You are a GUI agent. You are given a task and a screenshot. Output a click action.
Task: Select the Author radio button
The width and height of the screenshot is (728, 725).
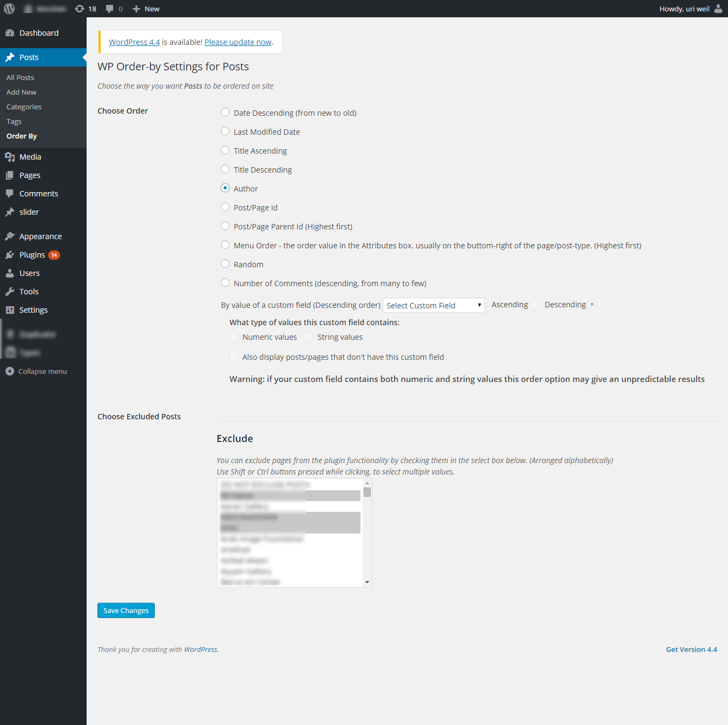[x=225, y=188]
